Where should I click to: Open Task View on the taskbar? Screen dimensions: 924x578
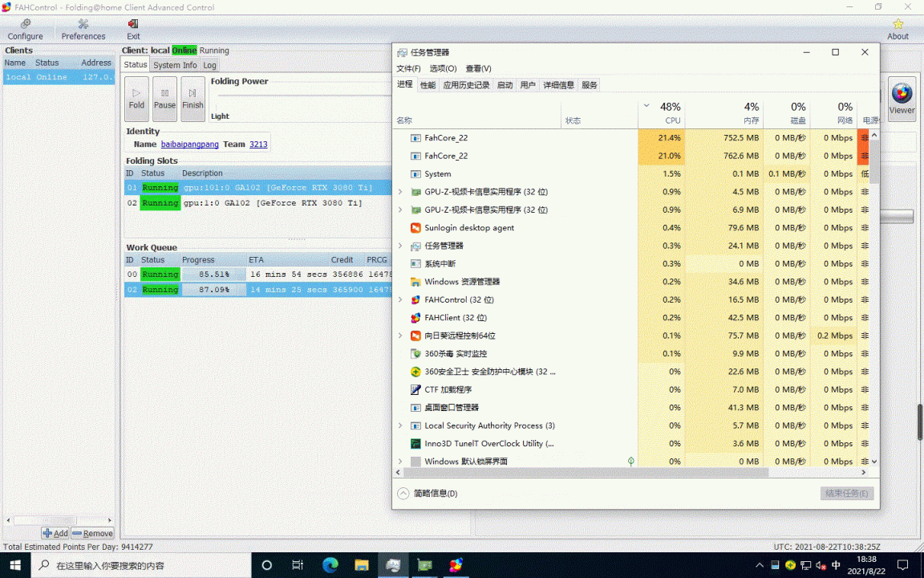[x=298, y=565]
